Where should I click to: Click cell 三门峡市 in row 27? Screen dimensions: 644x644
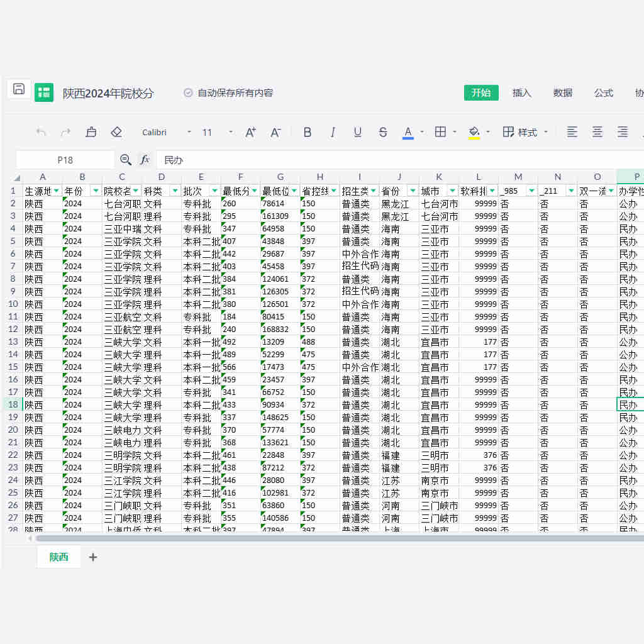click(x=439, y=518)
